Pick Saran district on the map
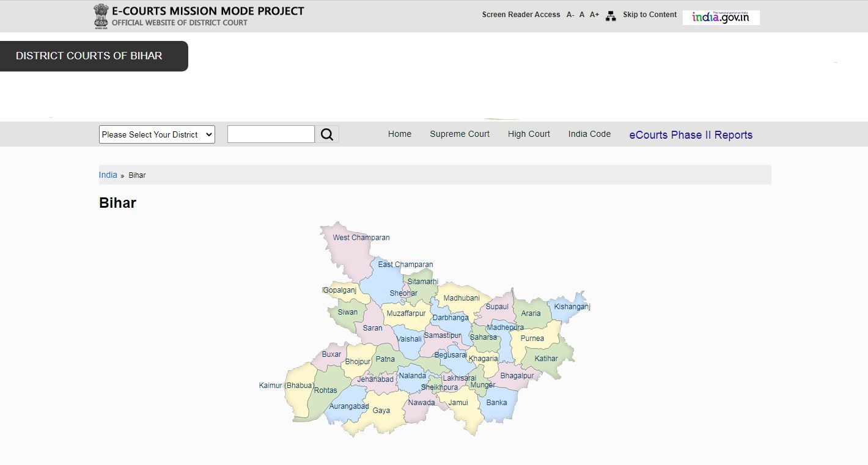The width and height of the screenshot is (868, 465). (x=373, y=328)
